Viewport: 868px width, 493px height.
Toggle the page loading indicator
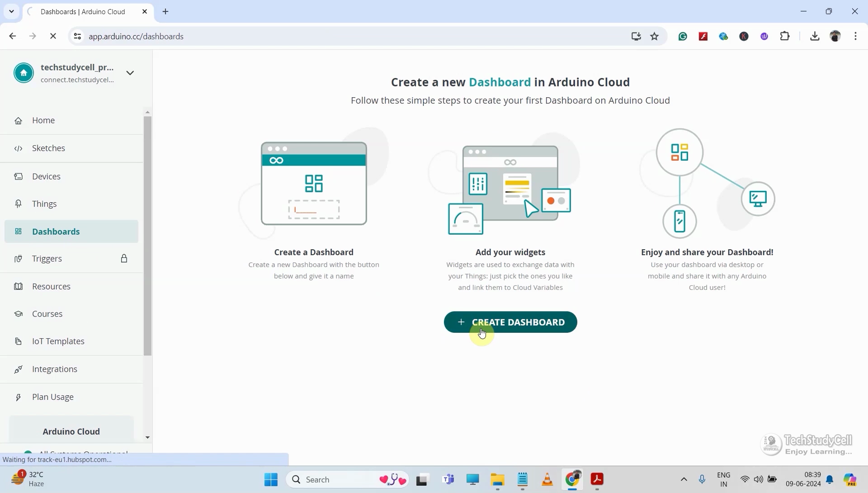pyautogui.click(x=52, y=36)
